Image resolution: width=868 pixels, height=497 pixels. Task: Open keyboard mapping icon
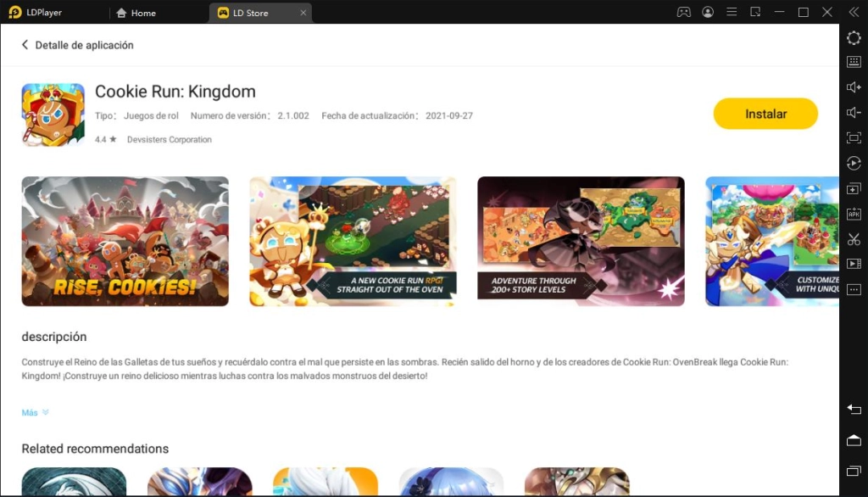tap(854, 62)
